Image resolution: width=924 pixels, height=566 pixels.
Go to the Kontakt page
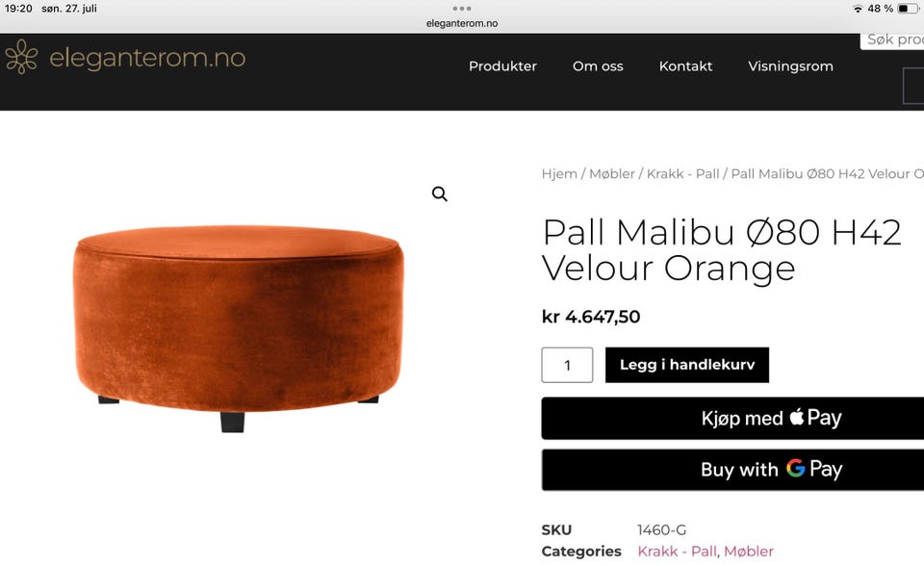685,66
